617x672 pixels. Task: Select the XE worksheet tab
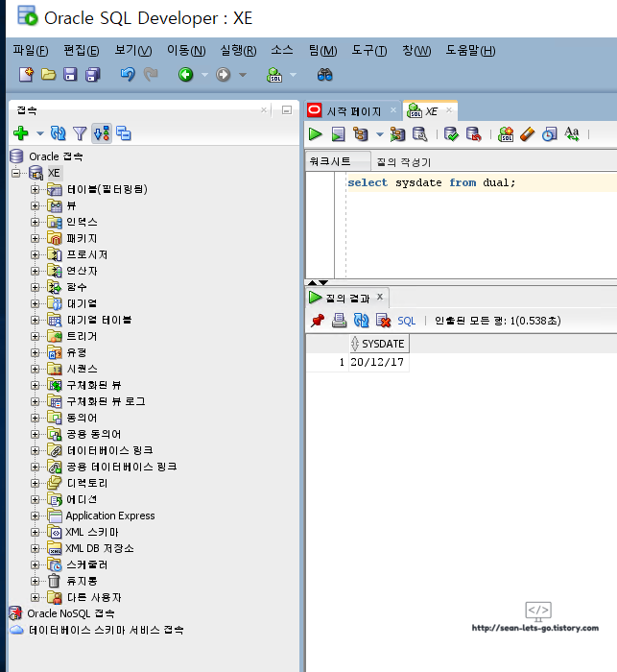click(x=431, y=111)
